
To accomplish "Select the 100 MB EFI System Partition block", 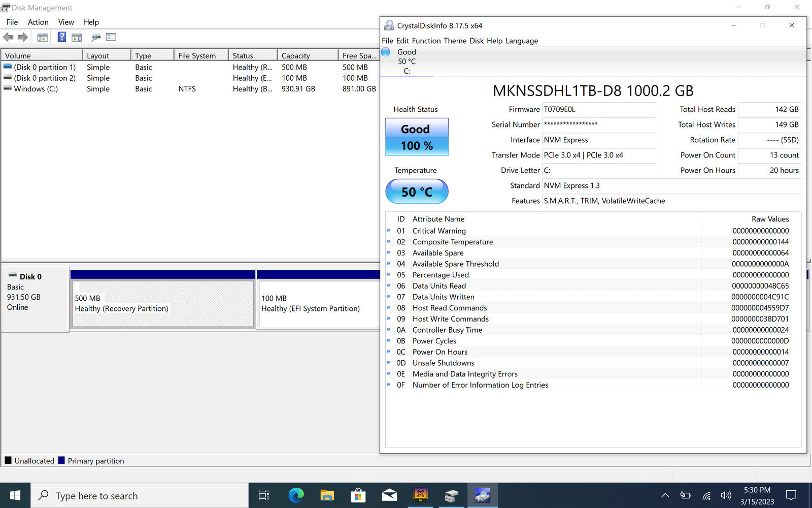I will [x=319, y=303].
